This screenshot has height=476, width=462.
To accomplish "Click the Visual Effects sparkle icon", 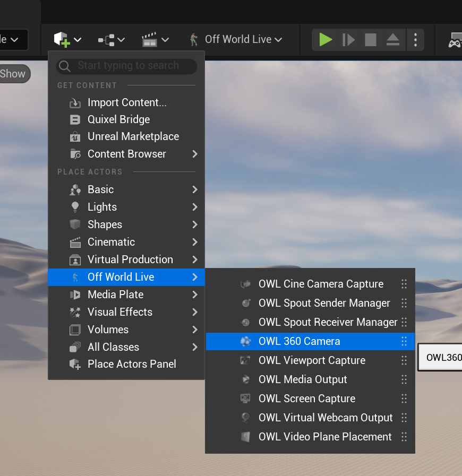I will pos(75,313).
